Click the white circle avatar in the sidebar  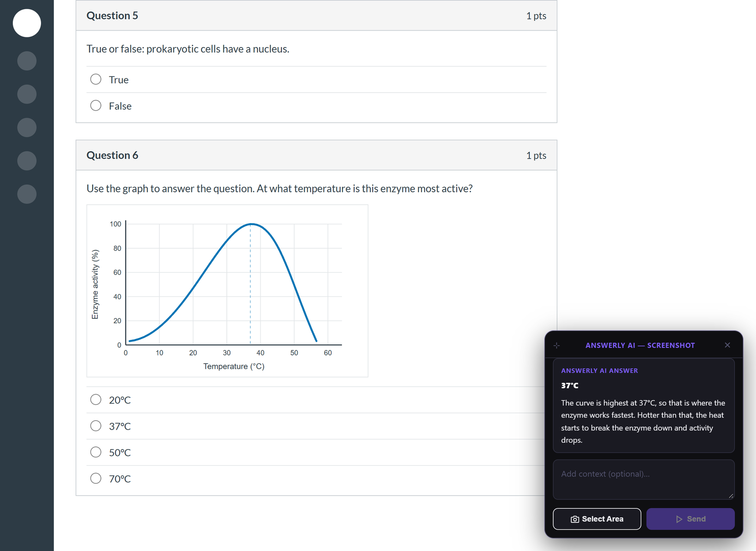click(x=27, y=23)
